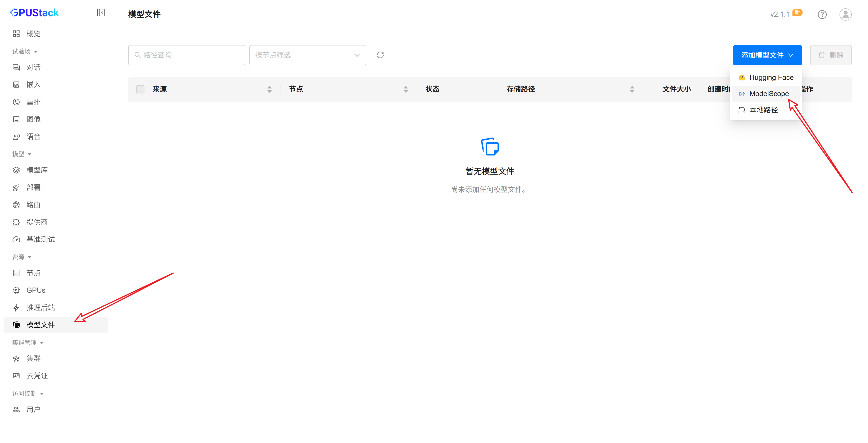Sort the table by 来源 column
The height and width of the screenshot is (443, 868).
click(269, 89)
